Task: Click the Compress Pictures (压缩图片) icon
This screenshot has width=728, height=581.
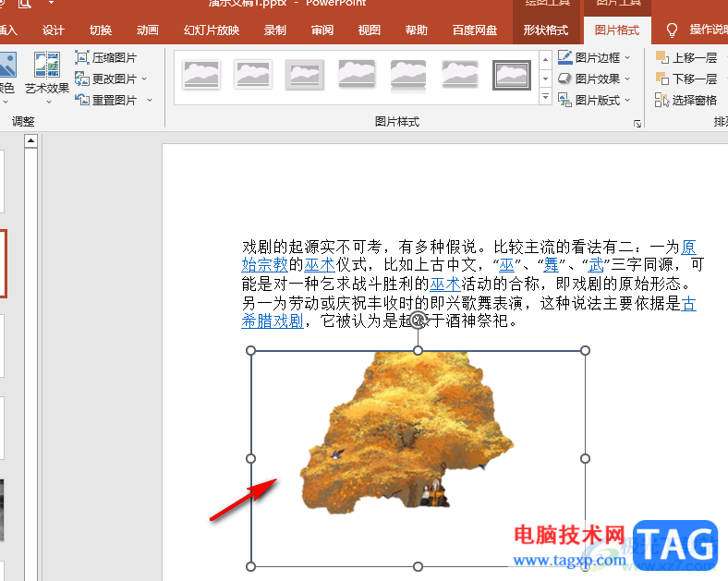Action: (82, 57)
